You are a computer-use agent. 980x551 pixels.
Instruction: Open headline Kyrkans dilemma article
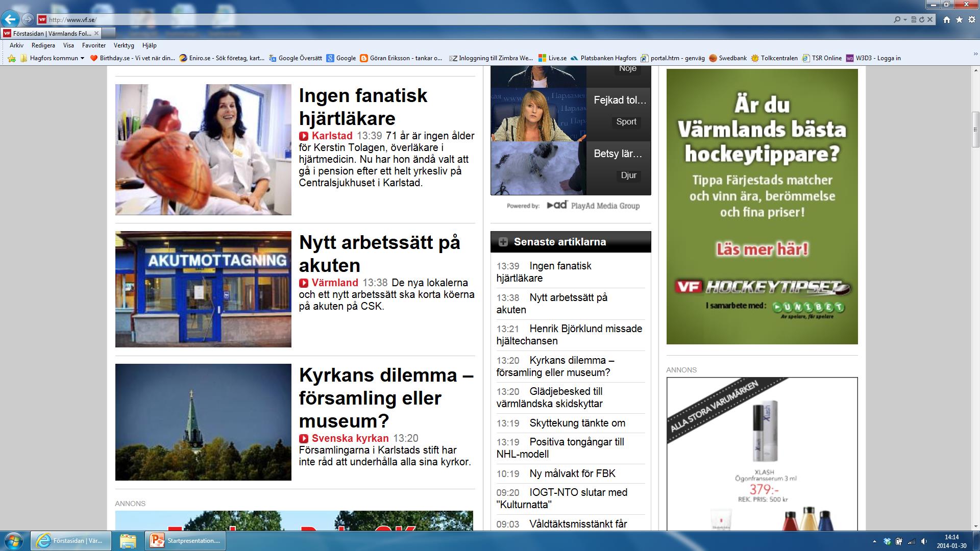[x=386, y=398]
